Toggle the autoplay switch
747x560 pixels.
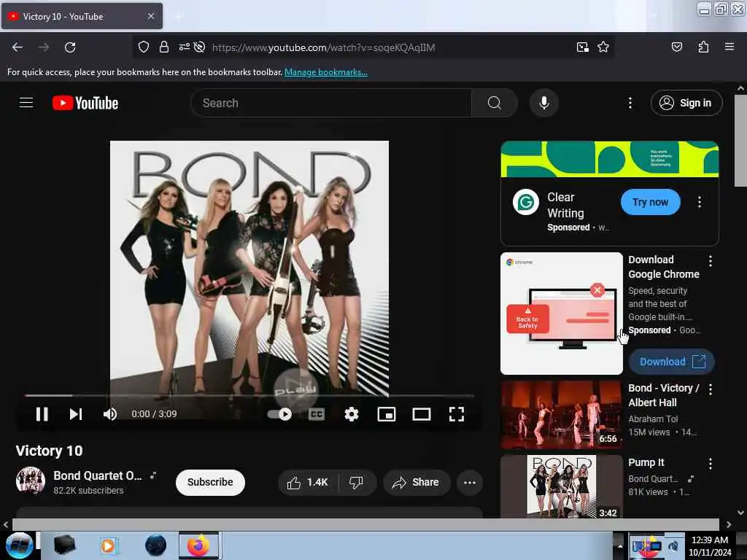(279, 414)
